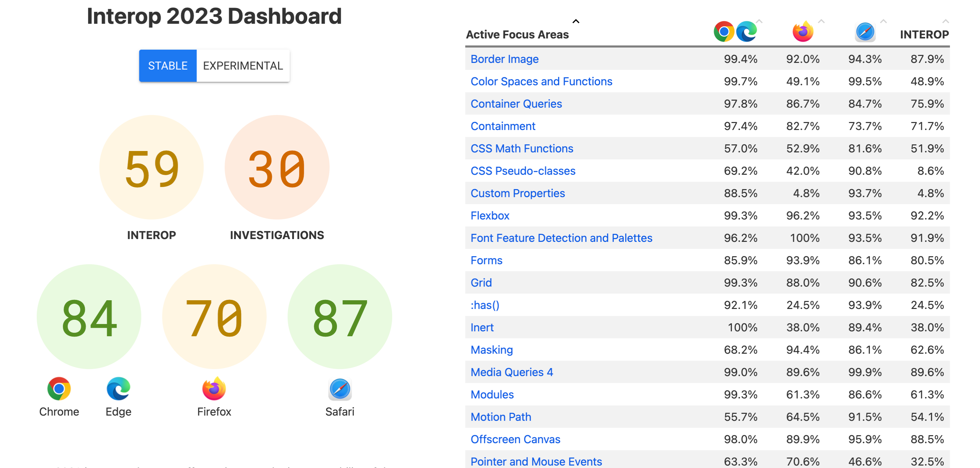Screen dimensions: 980x468
Task: Open the CSS Math Functions link
Action: [522, 149]
